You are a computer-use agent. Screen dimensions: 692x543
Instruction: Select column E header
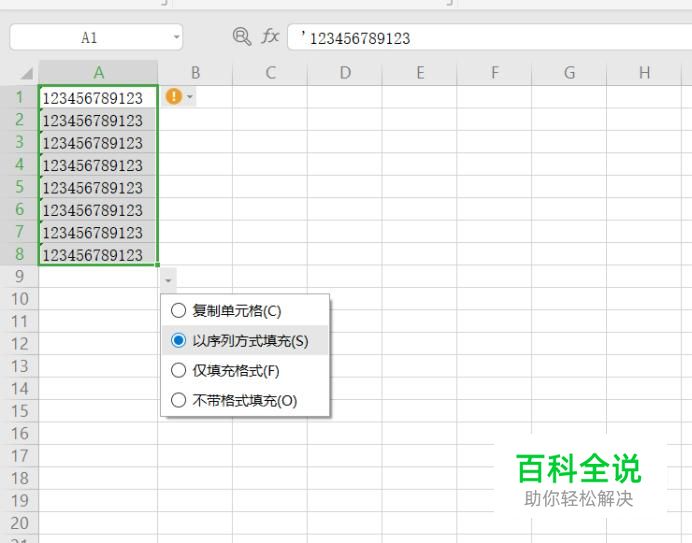pyautogui.click(x=420, y=72)
